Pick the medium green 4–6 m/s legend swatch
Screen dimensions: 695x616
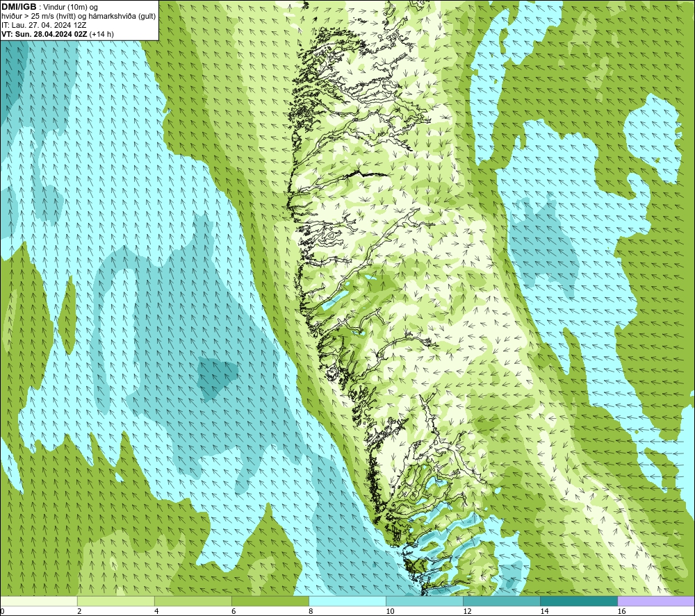coord(193,601)
